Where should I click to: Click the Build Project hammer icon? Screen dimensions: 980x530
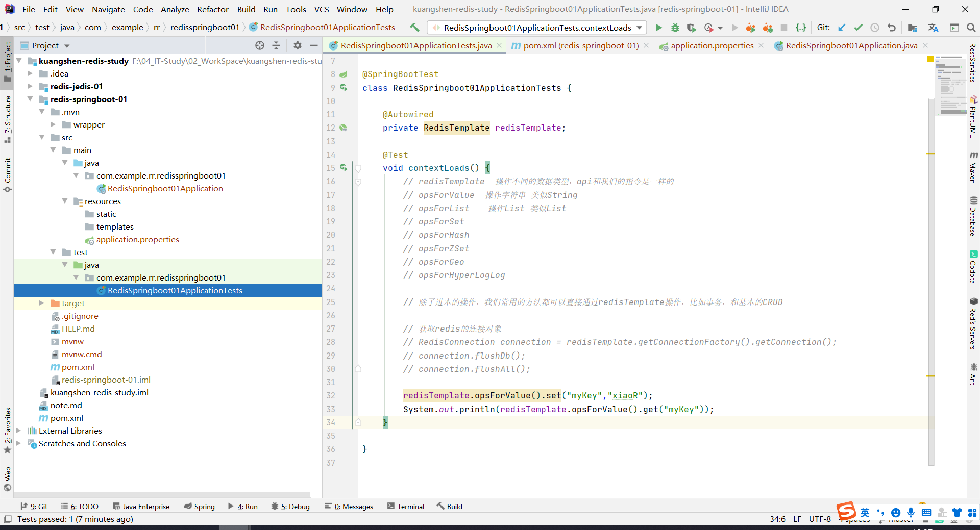click(414, 28)
